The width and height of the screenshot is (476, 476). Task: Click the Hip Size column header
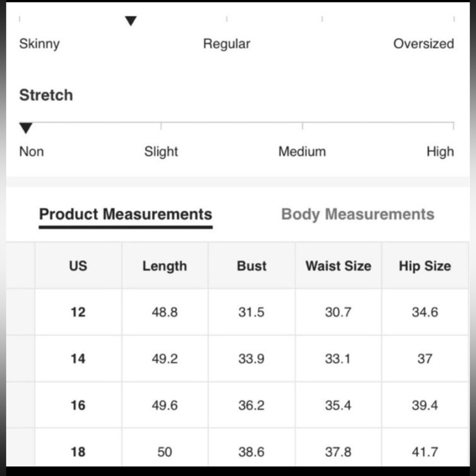(x=425, y=266)
